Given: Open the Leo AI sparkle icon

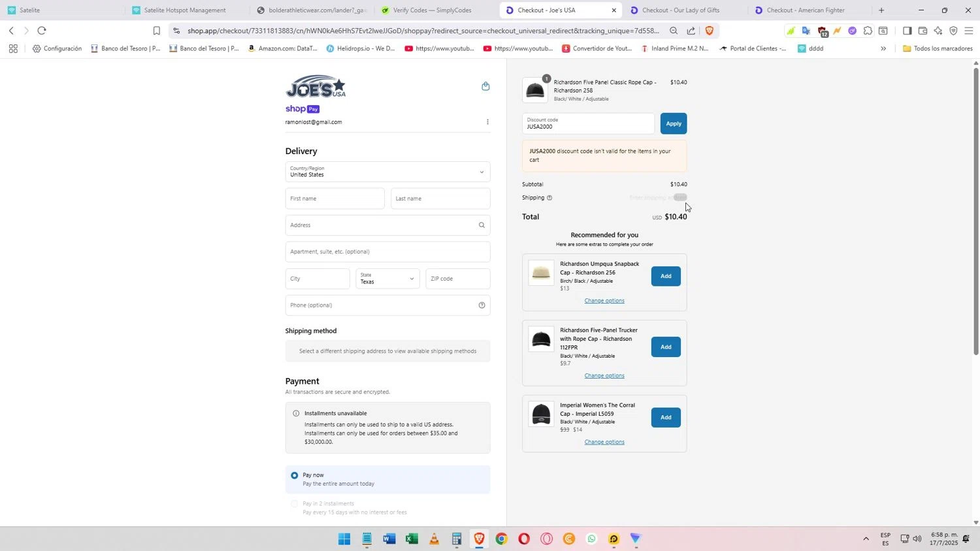Looking at the screenshot, I should 938,31.
